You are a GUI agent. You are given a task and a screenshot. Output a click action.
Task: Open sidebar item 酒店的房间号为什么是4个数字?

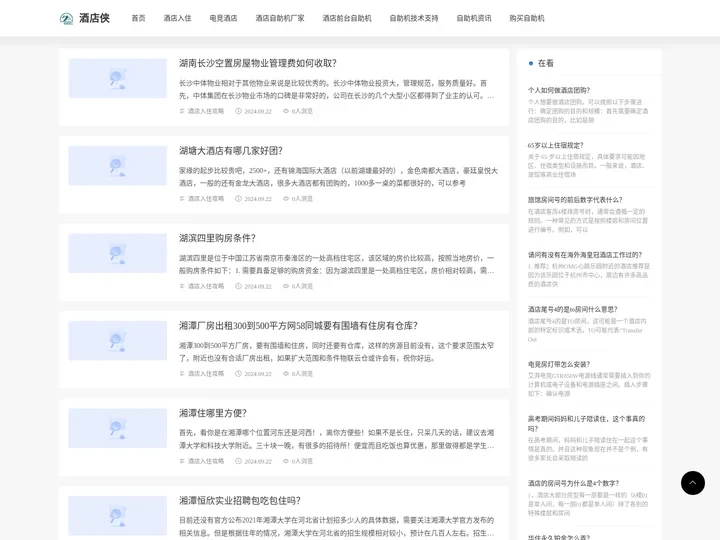click(574, 484)
